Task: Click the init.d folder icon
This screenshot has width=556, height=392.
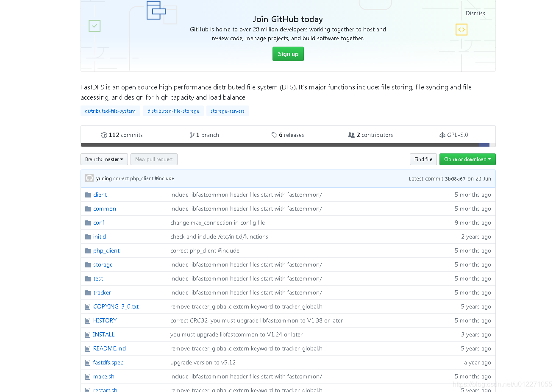Action: point(88,237)
